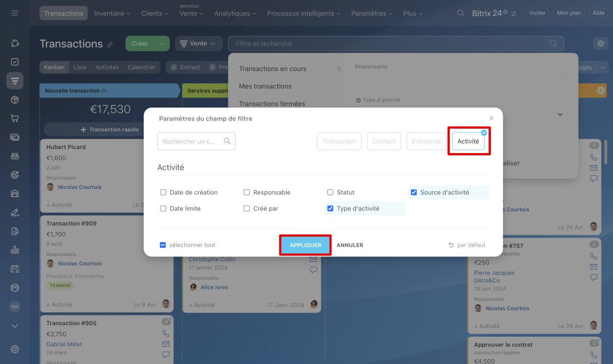Close the filter field settings dialog
Screen dimensions: 613x364
pyautogui.click(x=491, y=118)
